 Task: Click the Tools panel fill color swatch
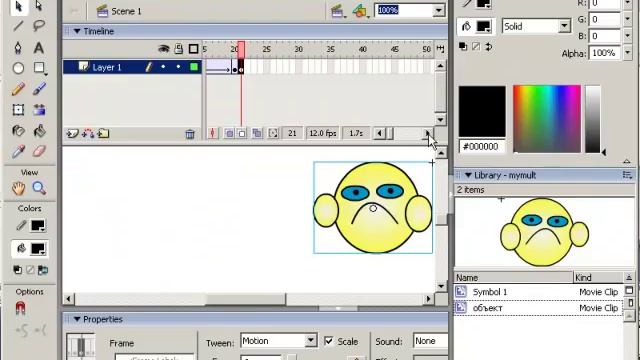pyautogui.click(x=38, y=249)
